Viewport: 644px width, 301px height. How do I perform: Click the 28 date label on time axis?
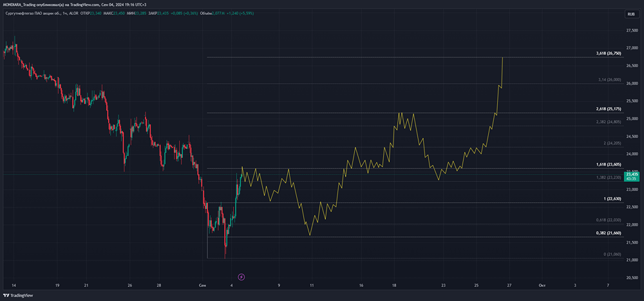(159, 286)
